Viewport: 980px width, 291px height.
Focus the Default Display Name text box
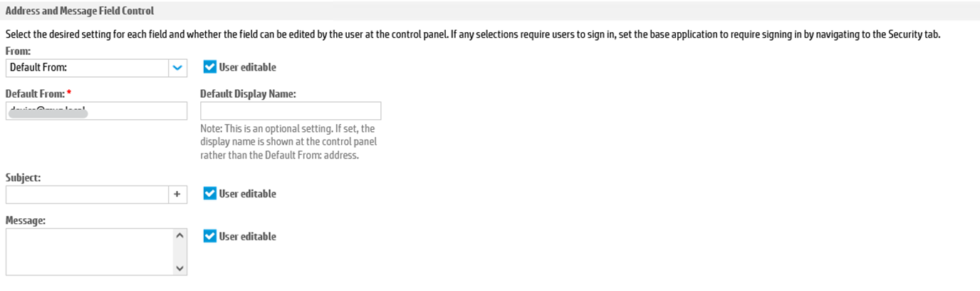pyautogui.click(x=291, y=111)
